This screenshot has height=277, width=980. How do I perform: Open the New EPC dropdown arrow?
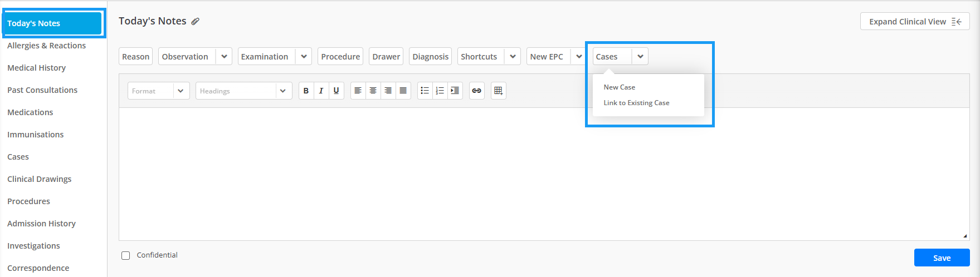coord(579,56)
